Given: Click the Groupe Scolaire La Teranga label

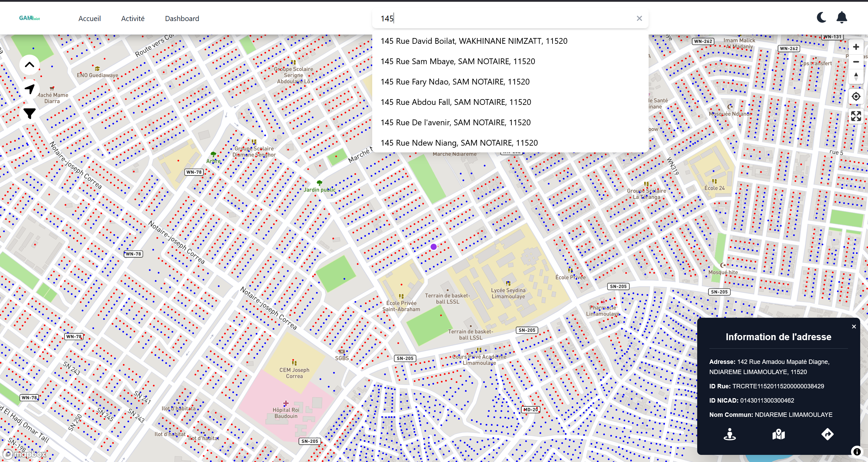Looking at the screenshot, I should pos(646,194).
